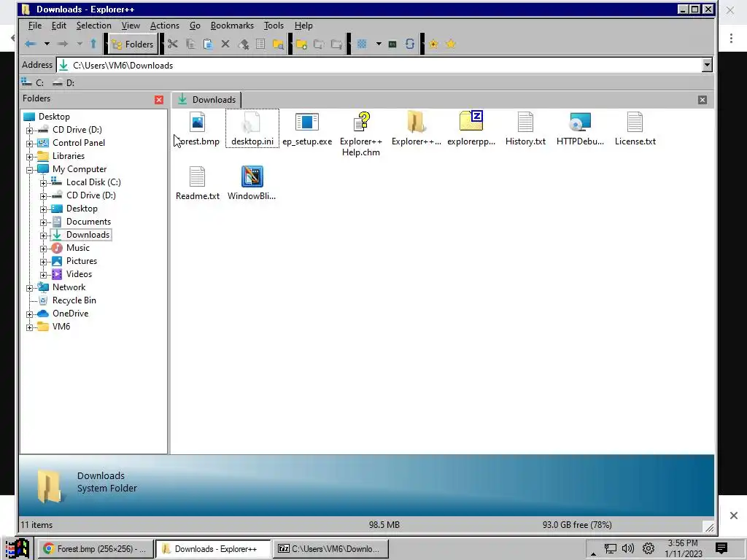Image resolution: width=747 pixels, height=560 pixels.
Task: Open command prompt from toolbar
Action: click(x=392, y=44)
